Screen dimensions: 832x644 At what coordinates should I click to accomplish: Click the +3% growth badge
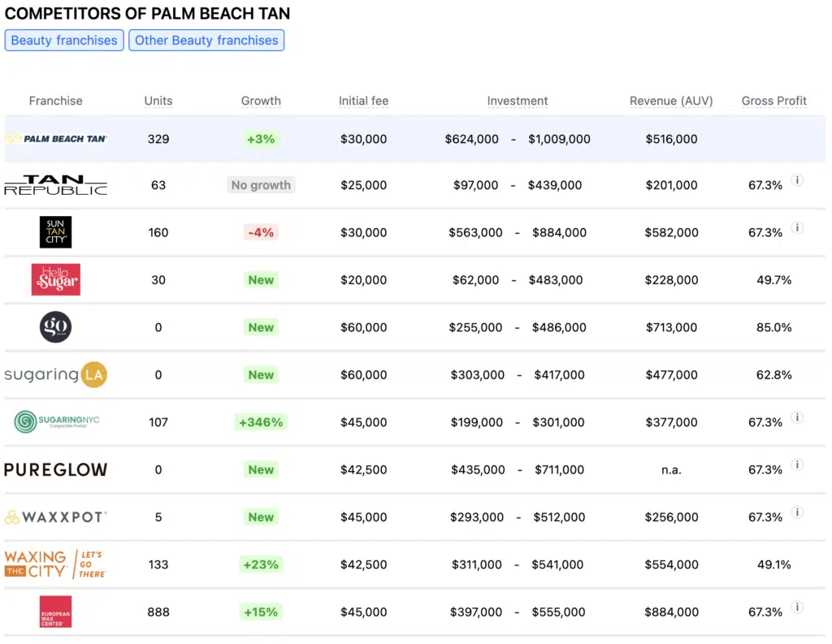pos(261,139)
